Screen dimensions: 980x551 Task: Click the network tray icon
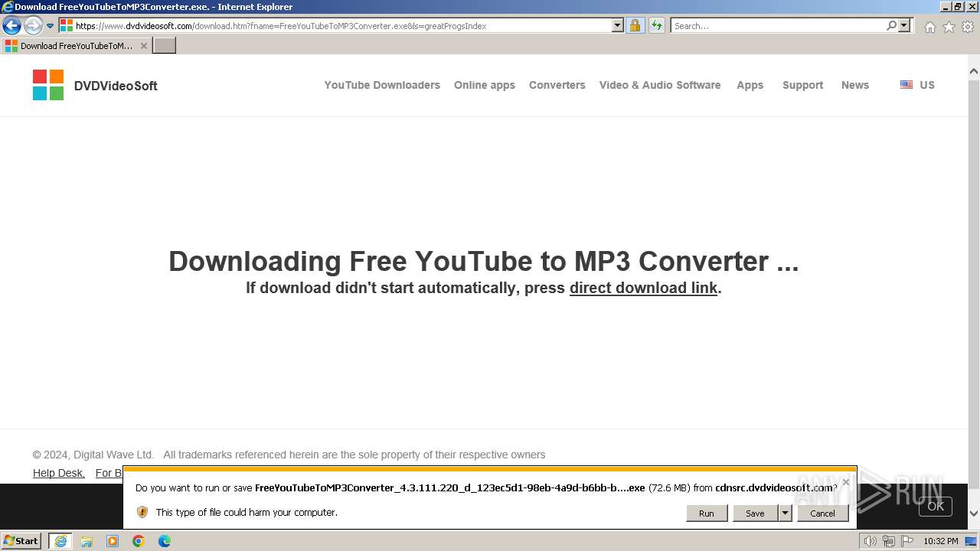point(889,541)
